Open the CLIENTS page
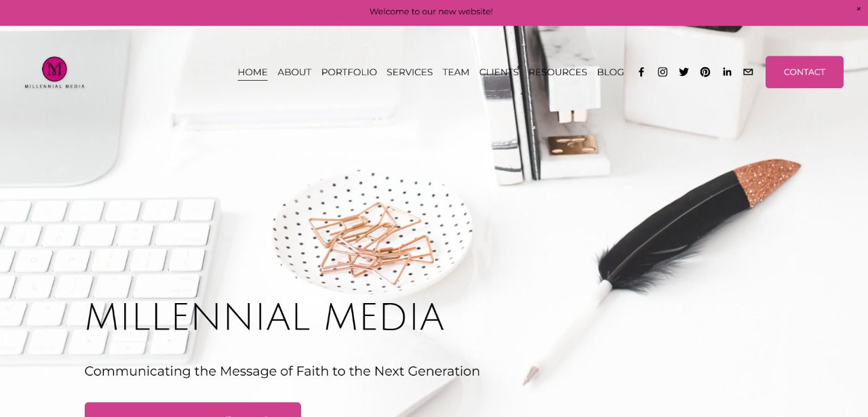The height and width of the screenshot is (417, 868). pyautogui.click(x=499, y=72)
